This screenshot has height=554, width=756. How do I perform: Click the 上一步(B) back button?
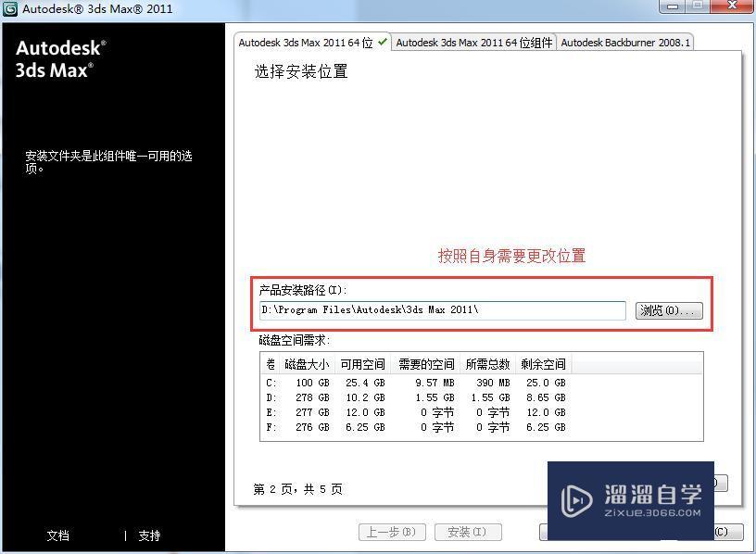(392, 532)
